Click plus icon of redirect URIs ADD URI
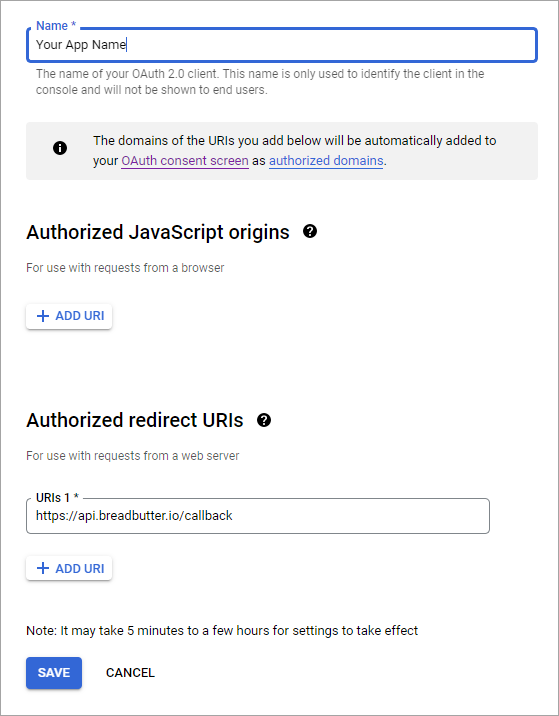Viewport: 559px width, 716px height. [42, 569]
